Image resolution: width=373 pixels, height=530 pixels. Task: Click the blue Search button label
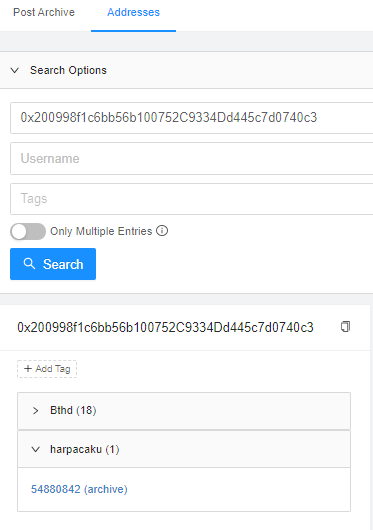[63, 264]
